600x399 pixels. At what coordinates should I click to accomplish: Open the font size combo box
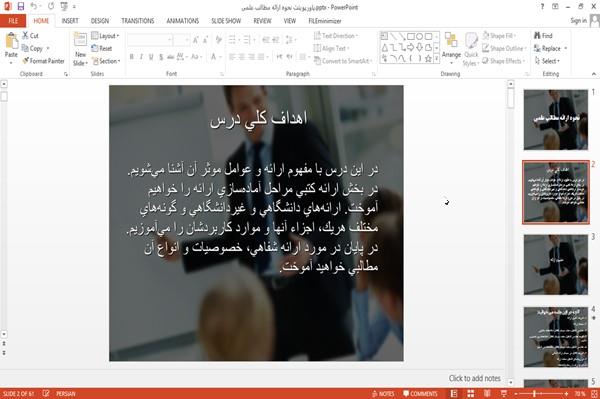click(x=181, y=40)
